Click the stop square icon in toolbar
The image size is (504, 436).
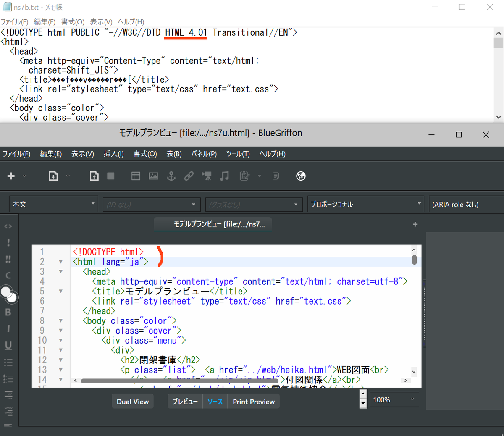click(111, 176)
